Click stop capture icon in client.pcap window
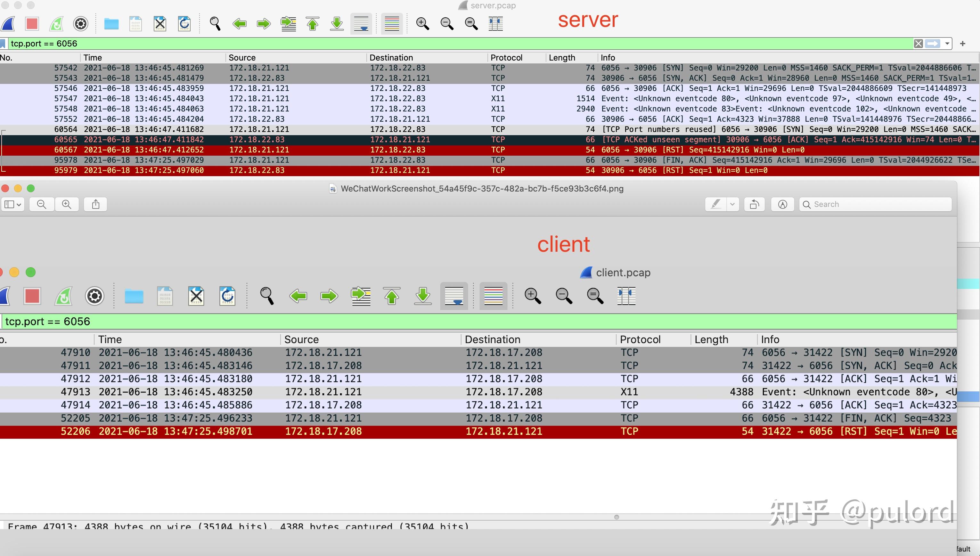 point(32,296)
